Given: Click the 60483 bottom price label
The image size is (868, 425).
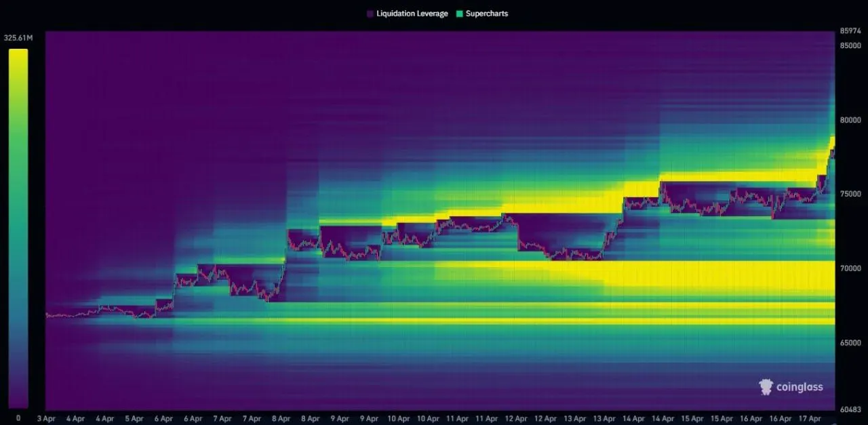Looking at the screenshot, I should point(850,409).
